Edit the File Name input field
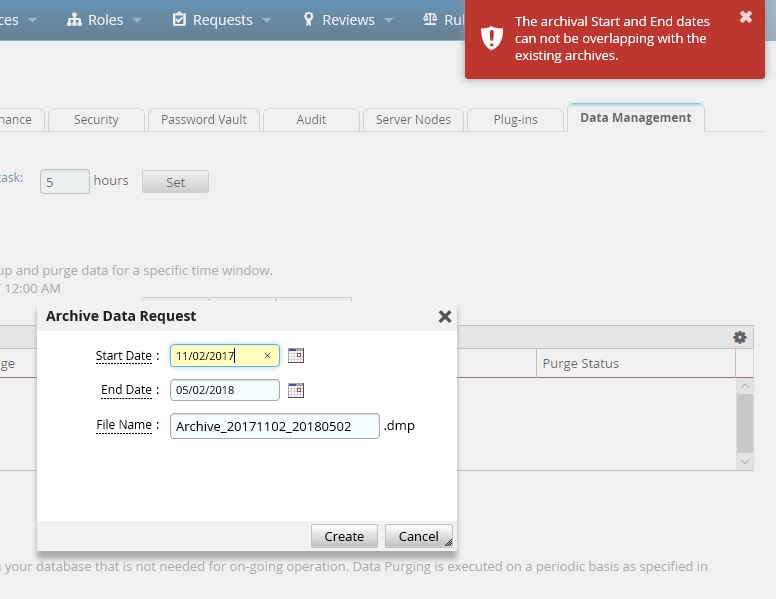 tap(274, 426)
